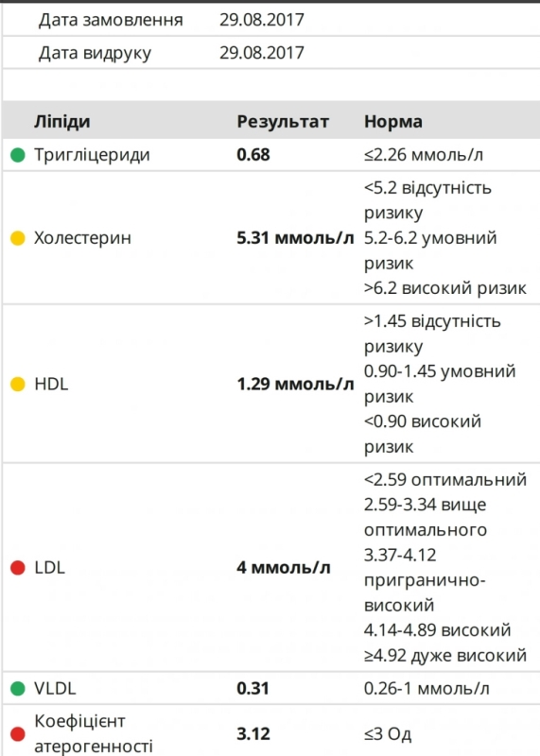Viewport: 540px width, 756px height.
Task: Click the green status dot beside VLDL
Action: click(x=18, y=688)
